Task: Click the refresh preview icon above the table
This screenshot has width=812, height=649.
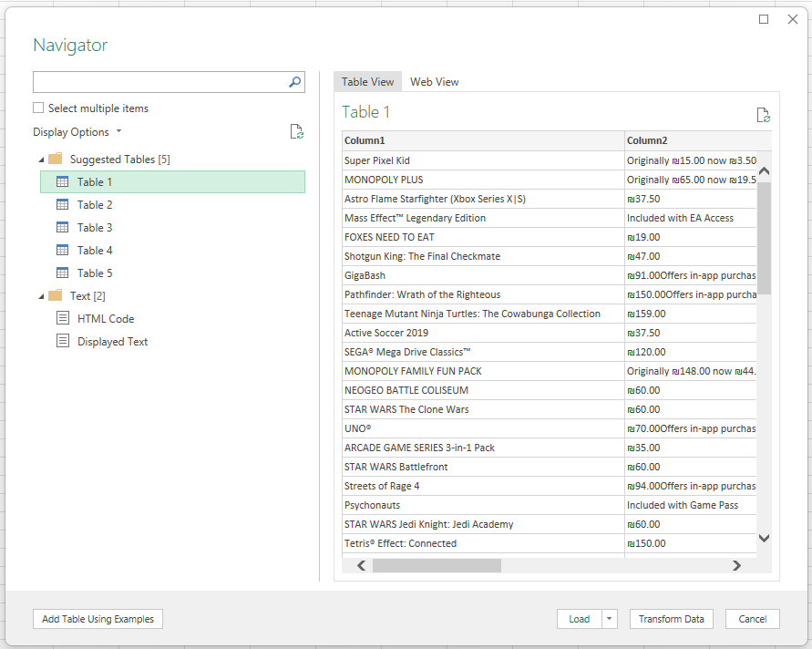Action: (x=763, y=114)
